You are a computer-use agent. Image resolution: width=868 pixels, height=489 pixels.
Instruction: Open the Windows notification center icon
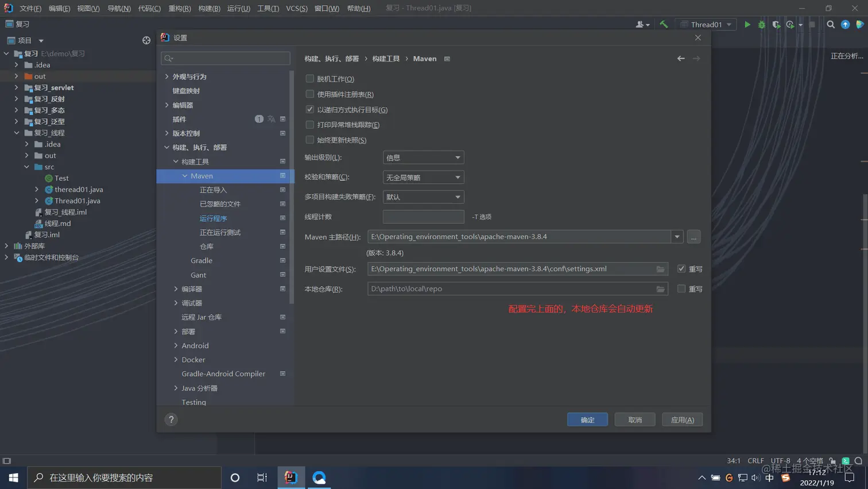point(850,478)
